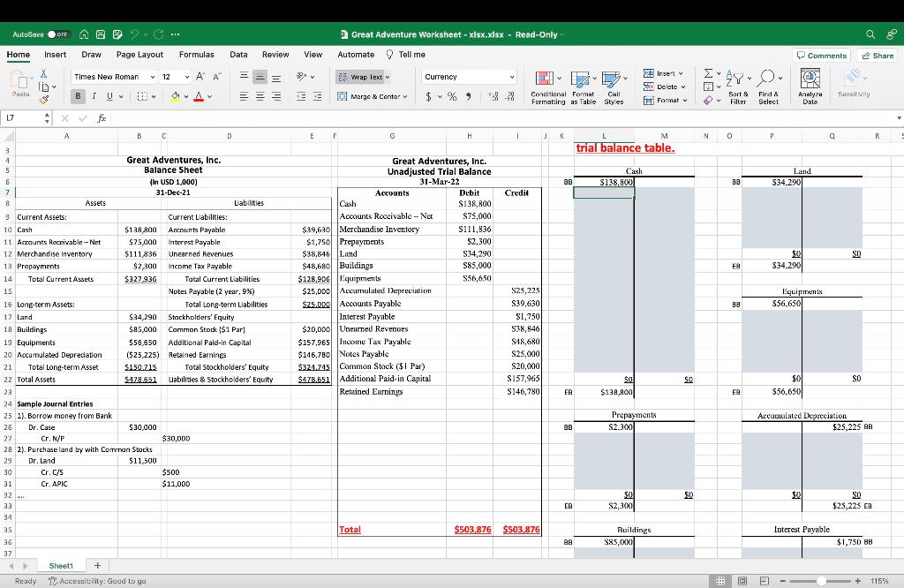Click the Delete cells button
This screenshot has height=588, width=904.
point(665,87)
